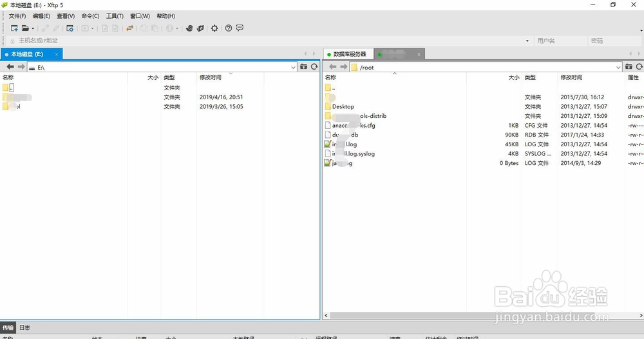Sort remote pane by 属性 column
Viewport: 644px width, 339px height.
(x=634, y=77)
